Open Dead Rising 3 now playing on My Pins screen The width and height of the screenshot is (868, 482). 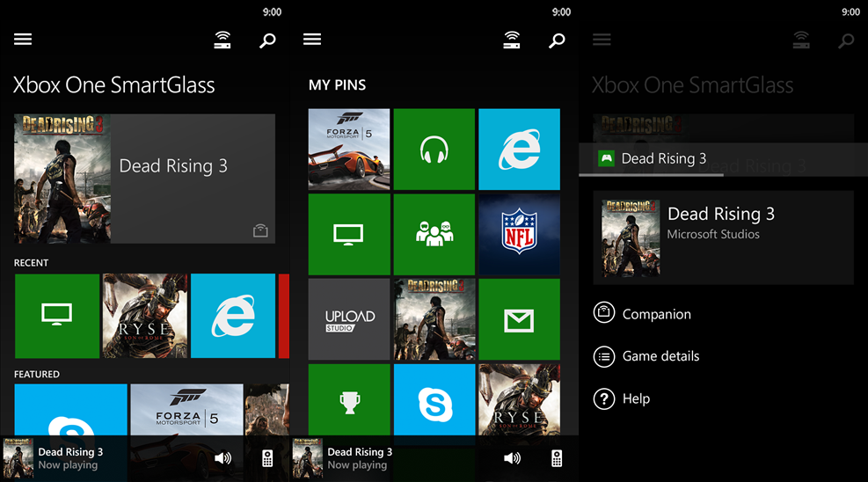pos(343,458)
